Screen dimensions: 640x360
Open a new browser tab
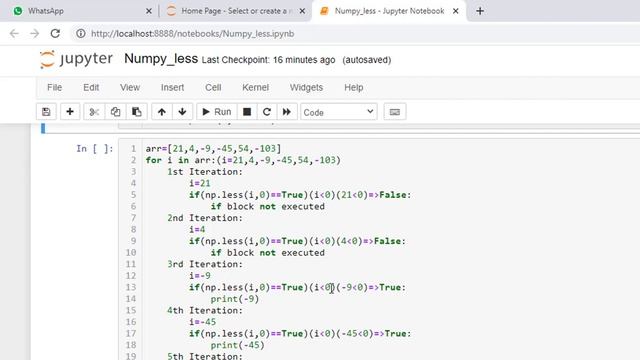[480, 11]
